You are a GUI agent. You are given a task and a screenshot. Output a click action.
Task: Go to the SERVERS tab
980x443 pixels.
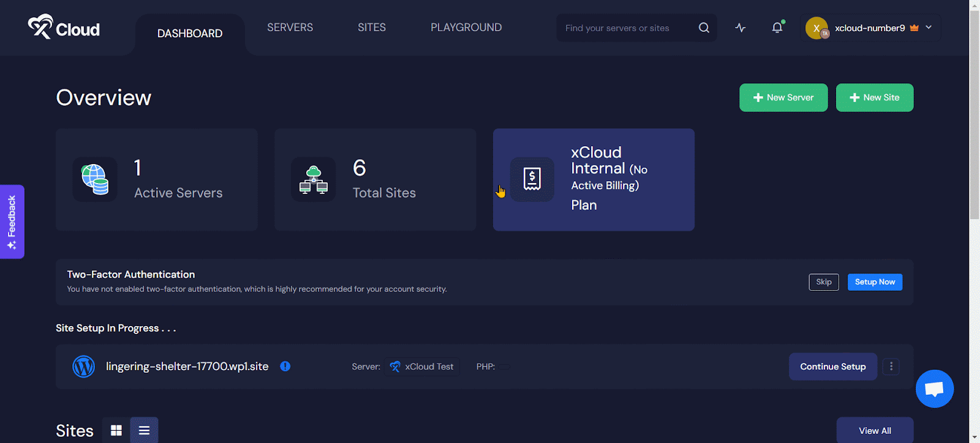point(290,28)
